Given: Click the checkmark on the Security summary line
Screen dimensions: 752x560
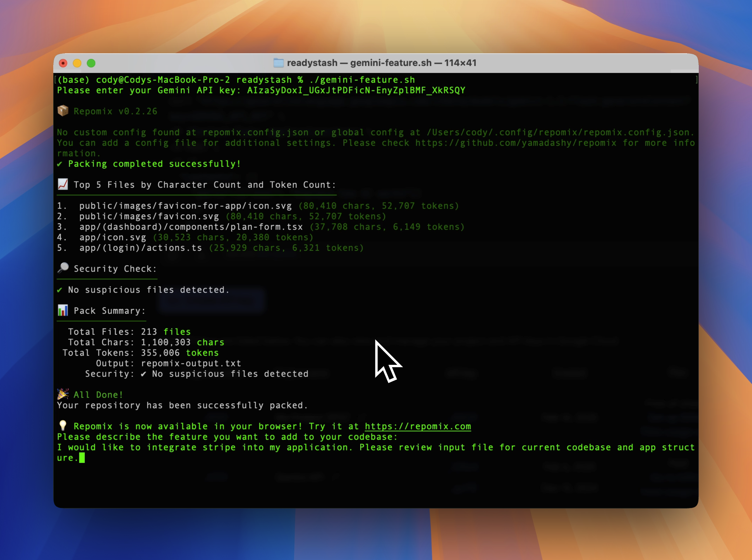Looking at the screenshot, I should tap(144, 374).
